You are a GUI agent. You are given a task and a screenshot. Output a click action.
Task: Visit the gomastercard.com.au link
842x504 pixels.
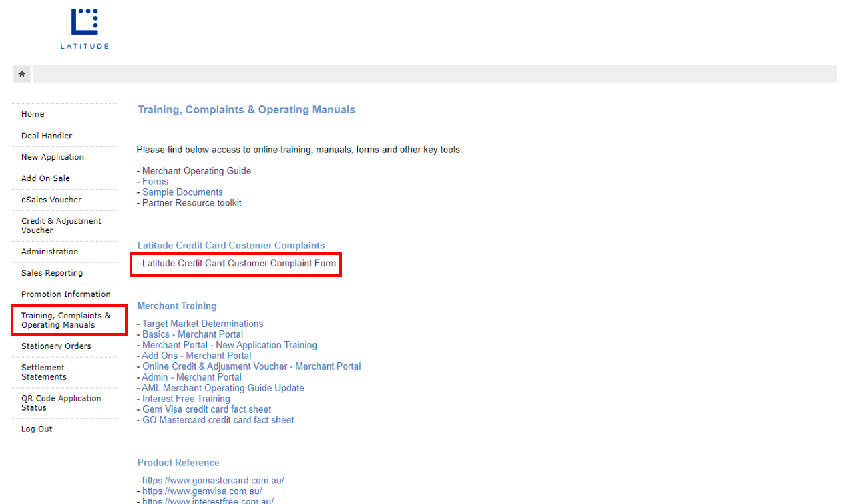(x=213, y=481)
